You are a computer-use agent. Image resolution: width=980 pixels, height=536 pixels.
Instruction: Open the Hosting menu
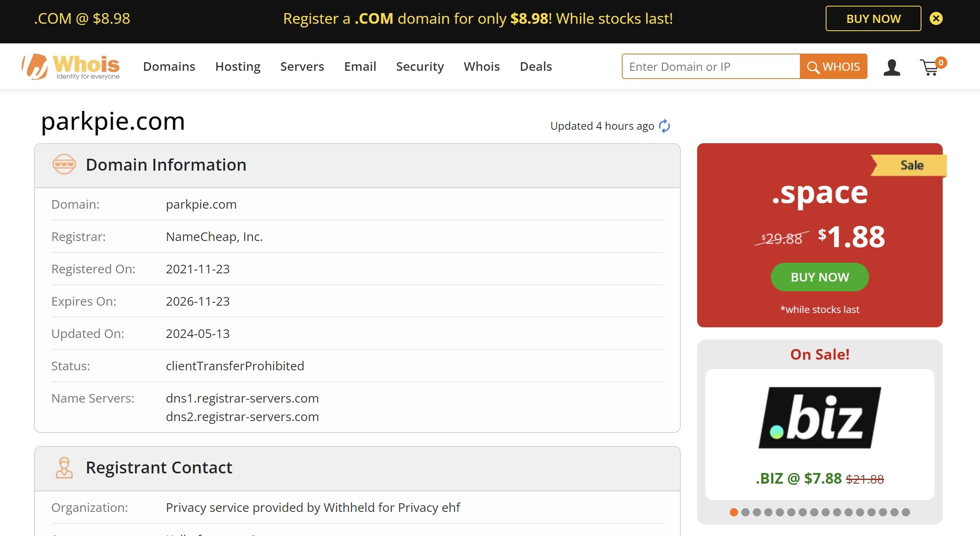pyautogui.click(x=238, y=66)
